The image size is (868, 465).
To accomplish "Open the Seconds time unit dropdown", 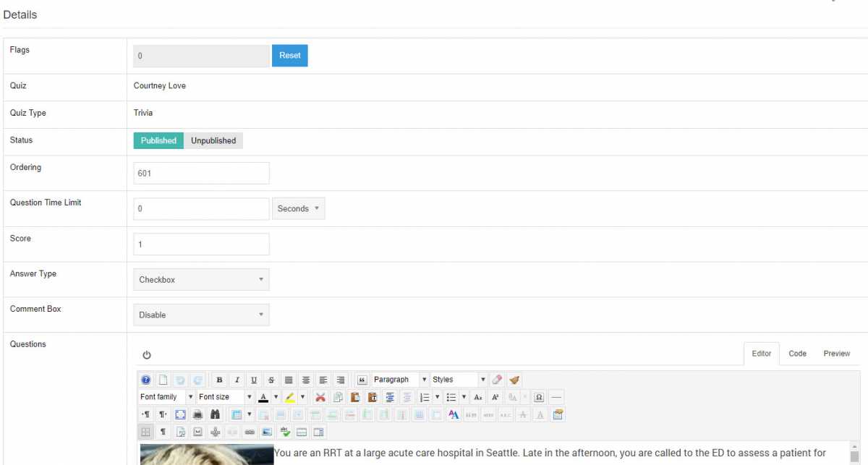I will (298, 209).
